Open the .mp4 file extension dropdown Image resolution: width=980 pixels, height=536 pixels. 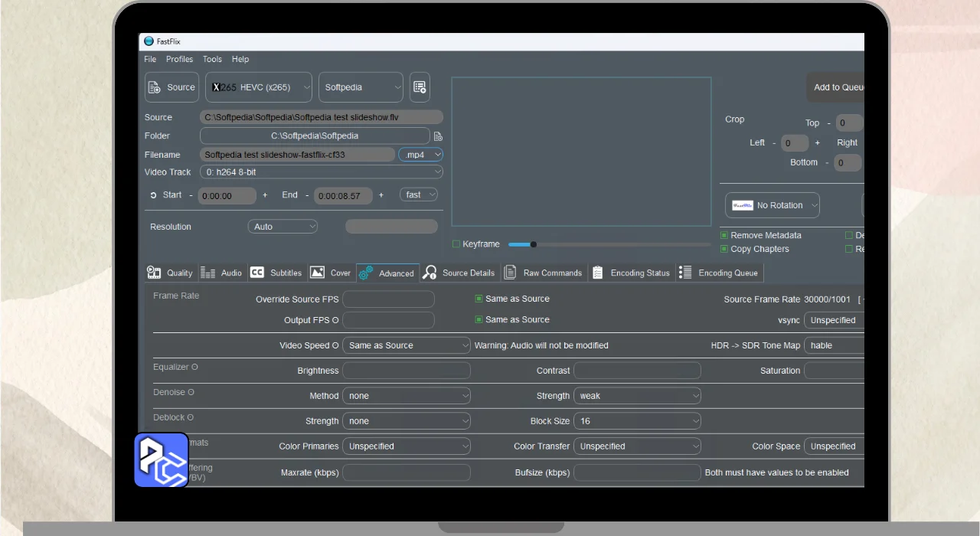[420, 155]
